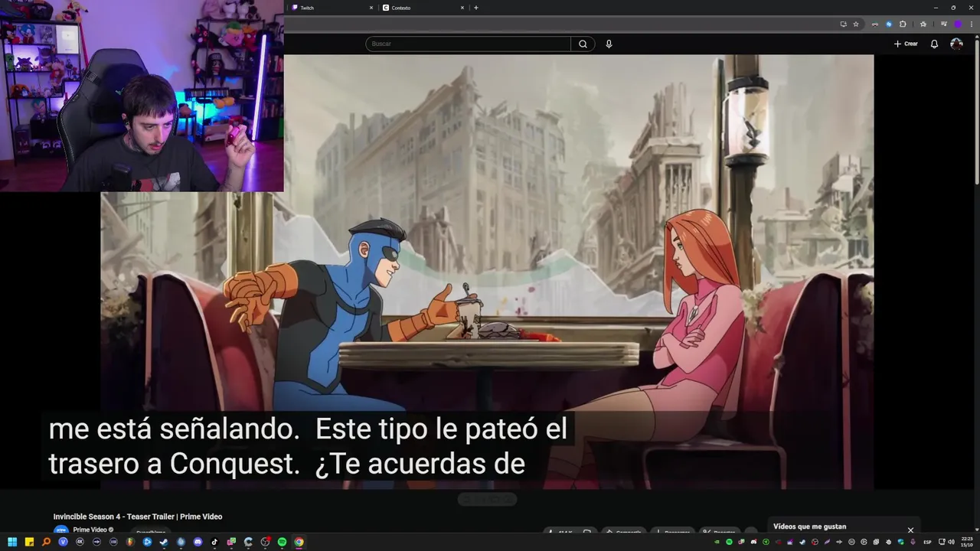
Task: Start voice search with microphone icon
Action: (609, 44)
